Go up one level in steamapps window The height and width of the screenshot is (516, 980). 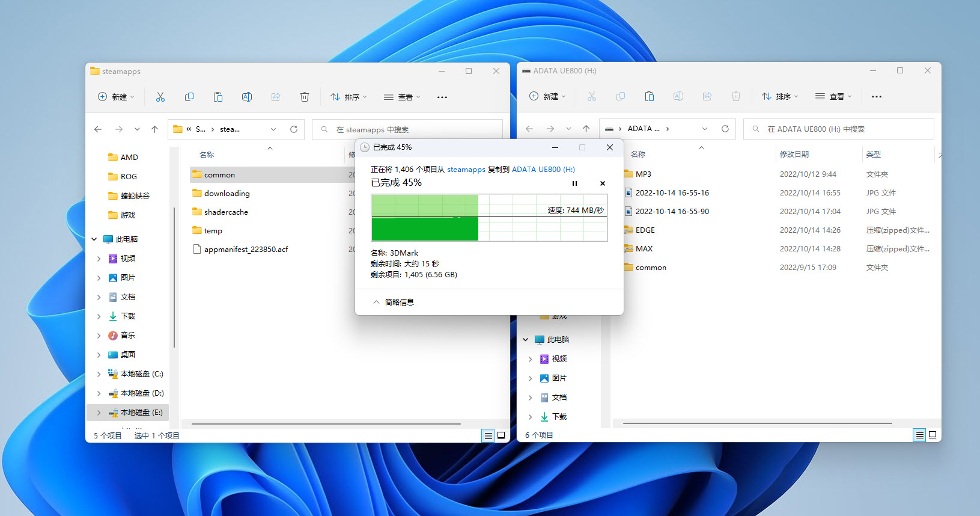[154, 129]
